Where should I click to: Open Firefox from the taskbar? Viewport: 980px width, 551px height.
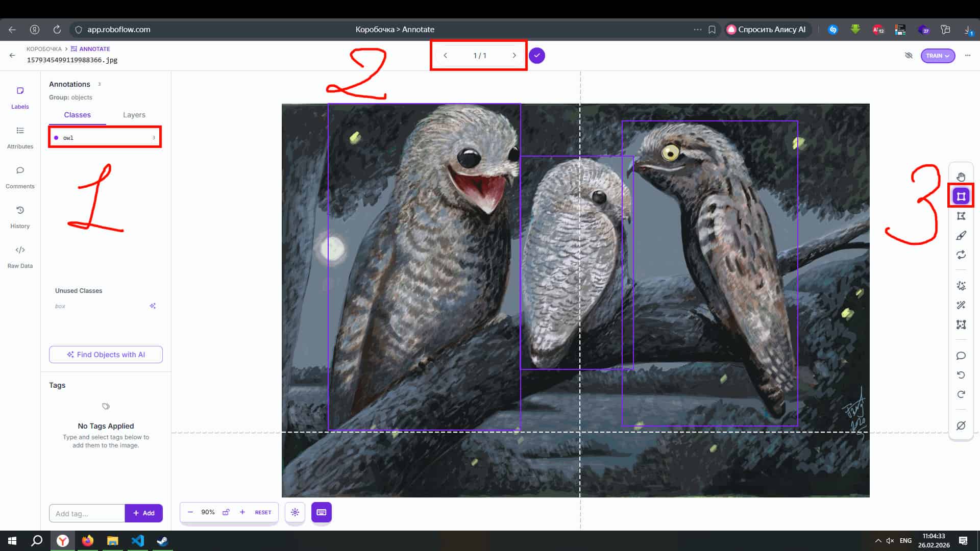88,541
